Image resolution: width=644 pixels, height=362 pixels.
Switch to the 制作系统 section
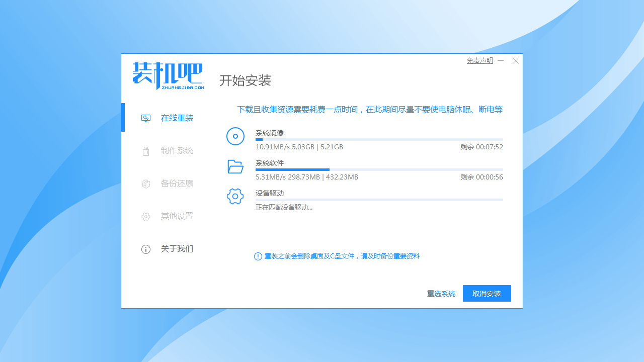pos(177,150)
